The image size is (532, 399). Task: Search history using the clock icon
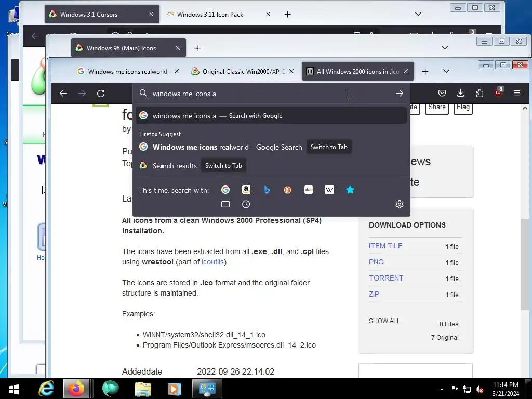[246, 204]
